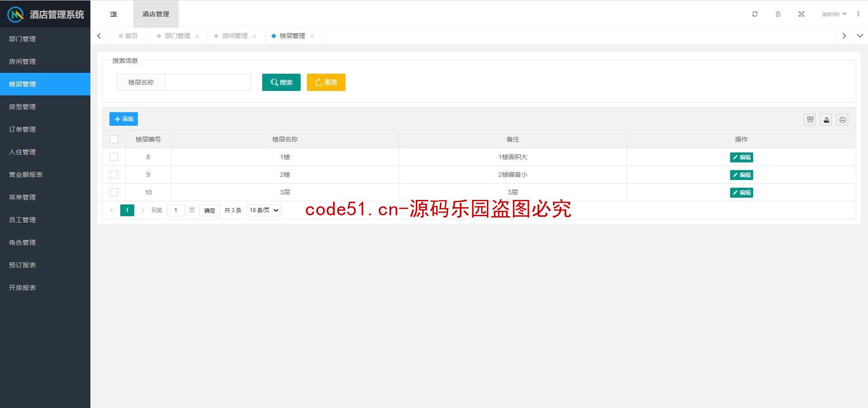
Task: Open 房间管理 in the sidebar
Action: pyautogui.click(x=45, y=62)
